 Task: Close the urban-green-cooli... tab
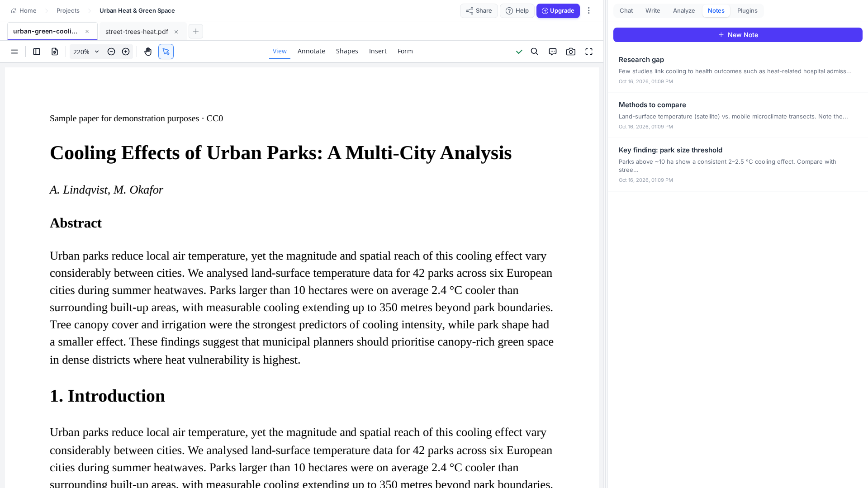pyautogui.click(x=87, y=31)
